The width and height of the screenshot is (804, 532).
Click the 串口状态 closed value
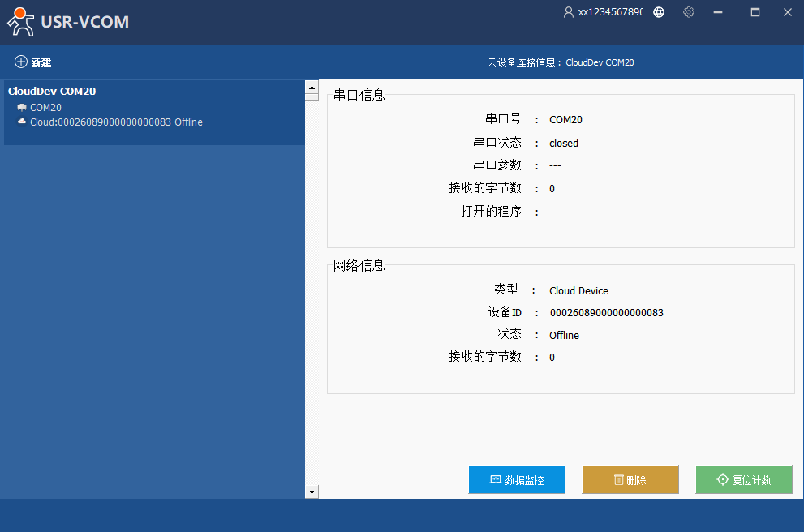564,143
